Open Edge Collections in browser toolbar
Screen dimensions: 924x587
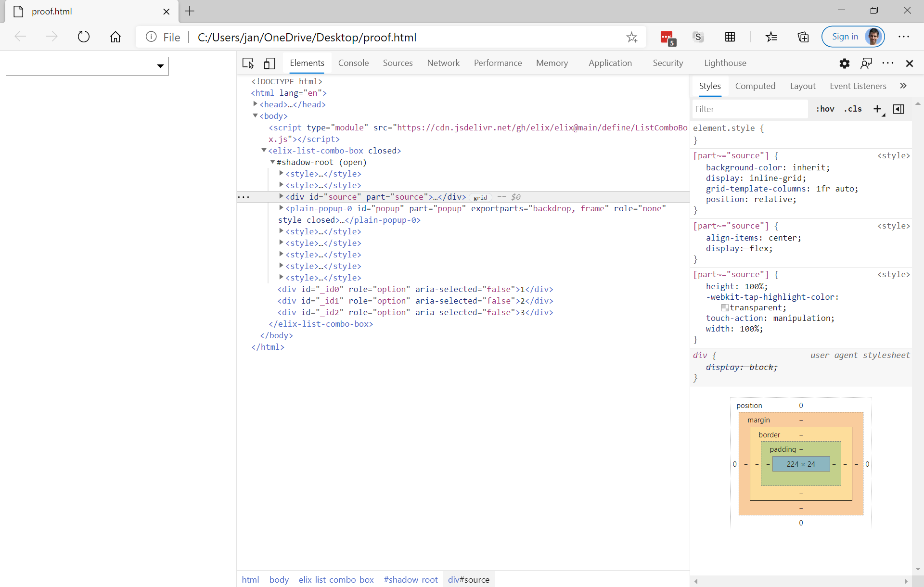(803, 37)
